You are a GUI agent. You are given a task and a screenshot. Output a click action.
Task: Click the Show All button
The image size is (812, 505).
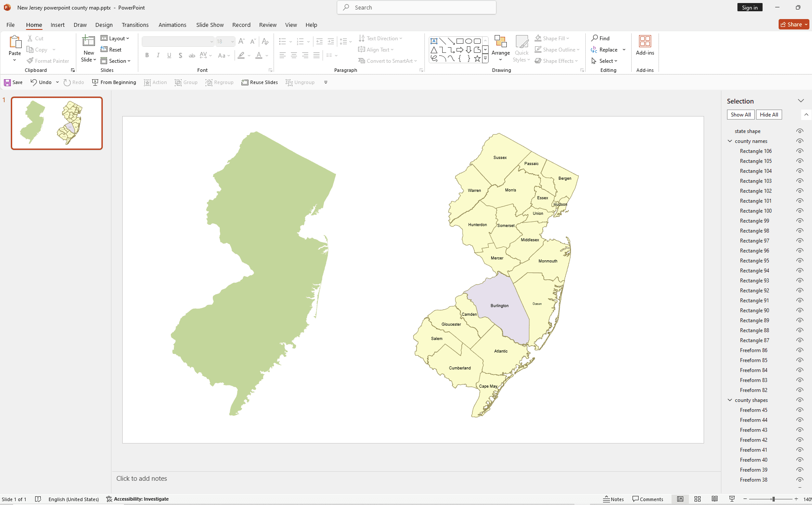(x=740, y=115)
